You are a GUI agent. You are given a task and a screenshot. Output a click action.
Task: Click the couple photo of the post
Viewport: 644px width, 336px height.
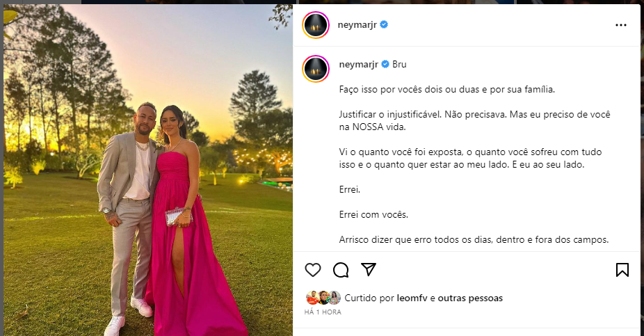pos(148,170)
